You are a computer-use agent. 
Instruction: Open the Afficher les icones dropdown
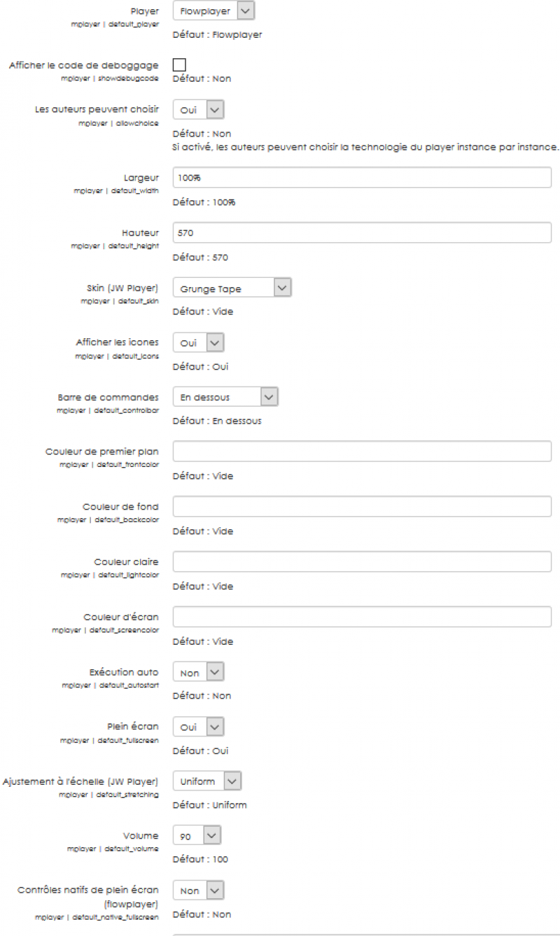198,343
